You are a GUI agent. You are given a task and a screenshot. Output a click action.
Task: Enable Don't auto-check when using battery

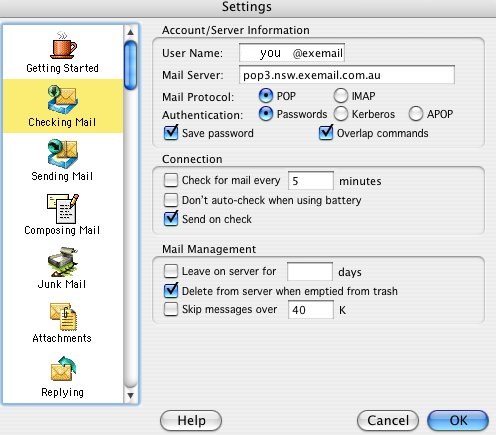point(171,200)
